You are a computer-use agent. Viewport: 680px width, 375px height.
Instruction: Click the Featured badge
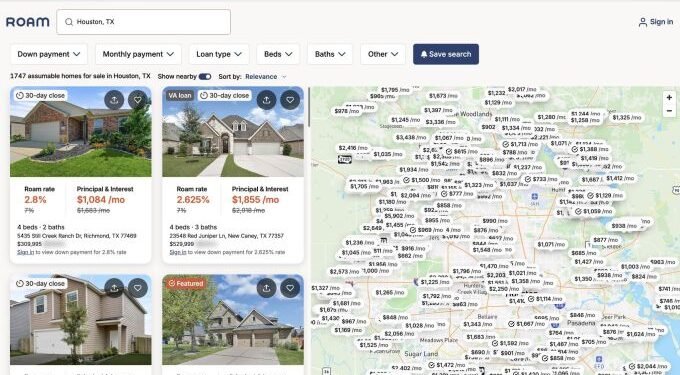186,284
